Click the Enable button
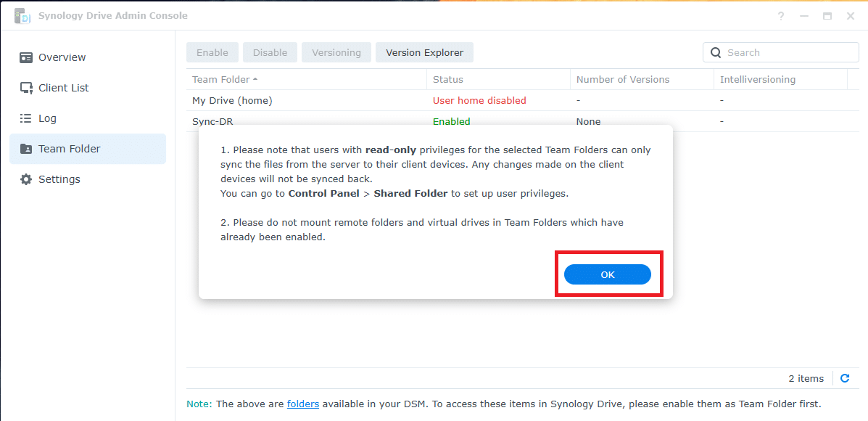 click(x=212, y=52)
